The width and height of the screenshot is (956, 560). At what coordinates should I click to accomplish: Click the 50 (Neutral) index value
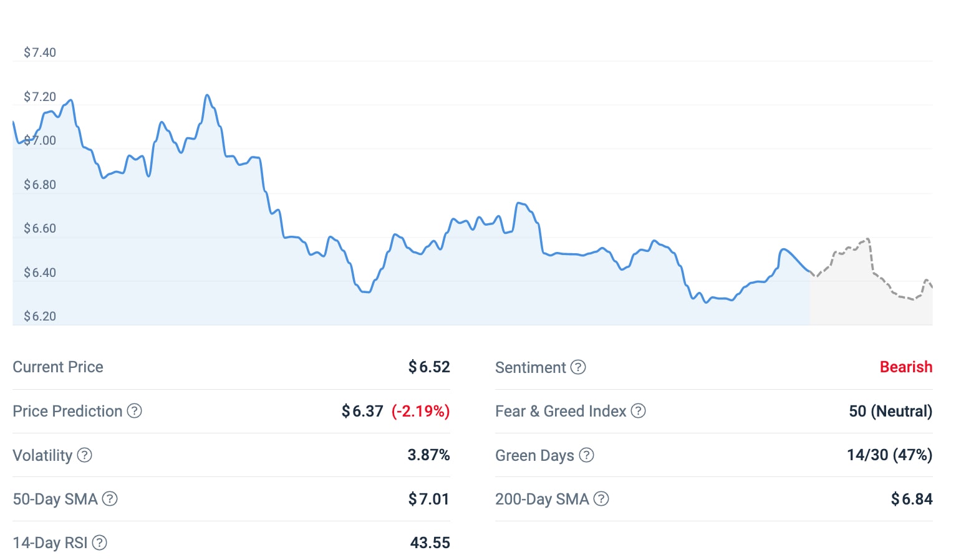pos(890,411)
